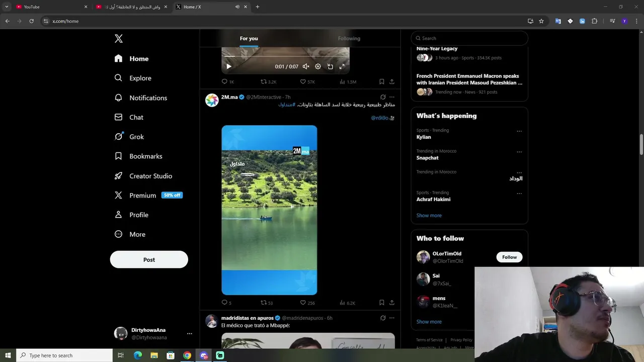
Task: Reply to the post with 1K comments
Action: pyautogui.click(x=227, y=81)
